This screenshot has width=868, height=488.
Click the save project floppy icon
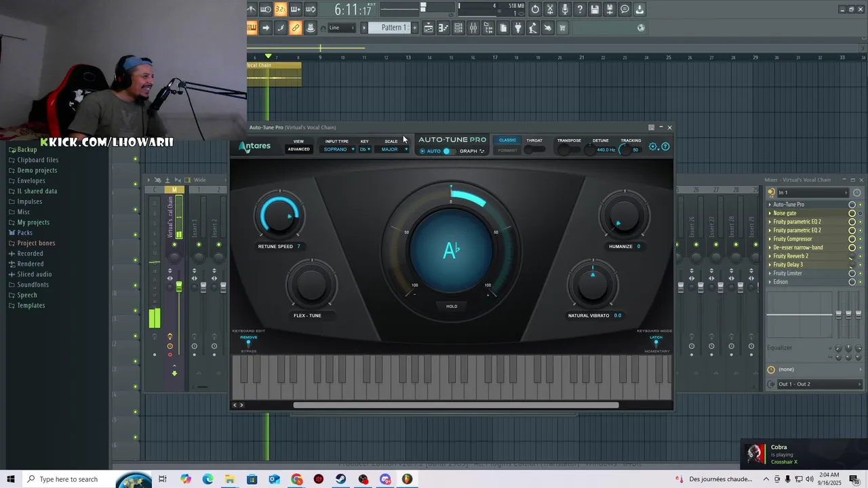click(x=595, y=9)
